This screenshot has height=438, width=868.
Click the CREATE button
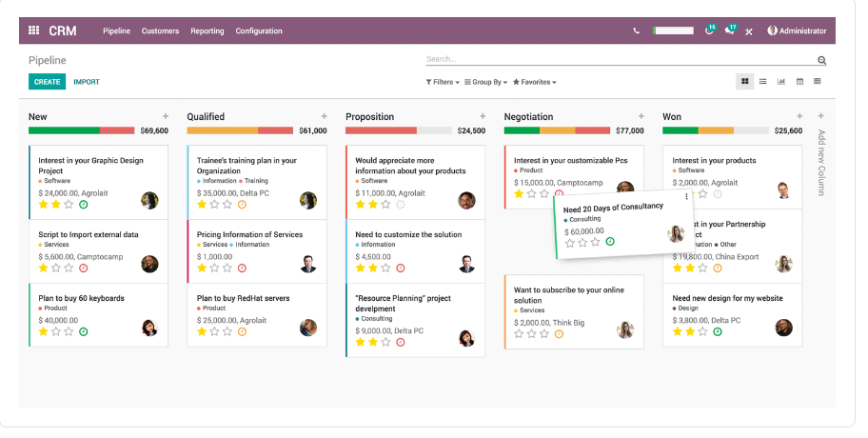47,81
